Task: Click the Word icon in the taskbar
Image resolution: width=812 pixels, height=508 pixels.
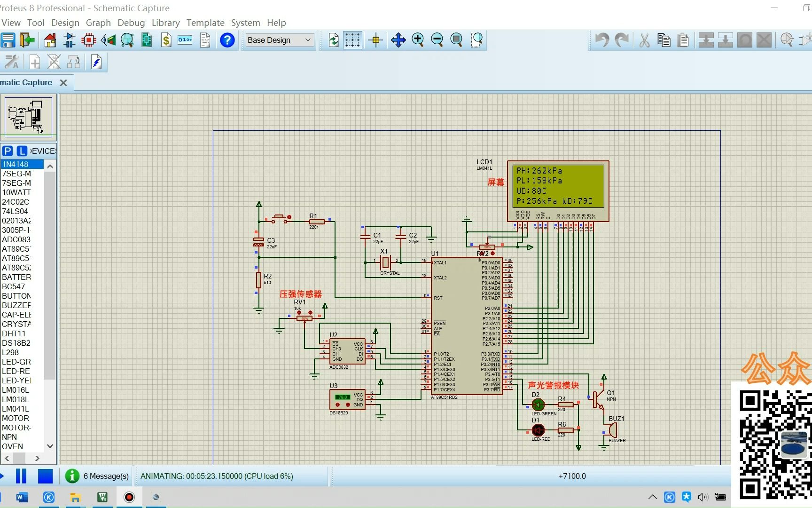Action: [22, 497]
